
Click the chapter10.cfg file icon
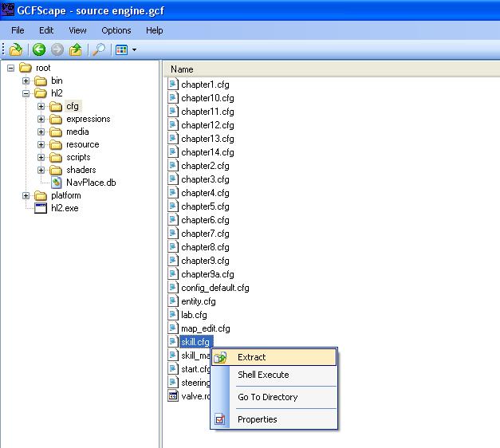(x=173, y=98)
